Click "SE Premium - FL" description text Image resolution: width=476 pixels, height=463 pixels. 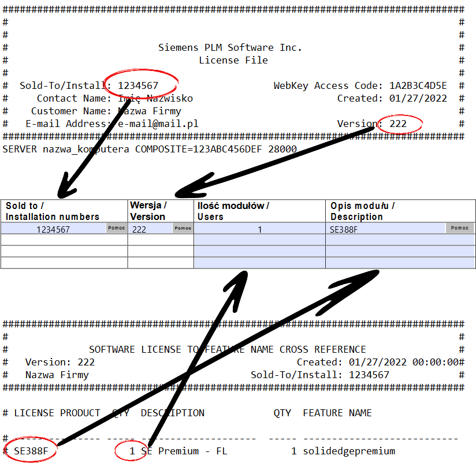click(x=184, y=451)
